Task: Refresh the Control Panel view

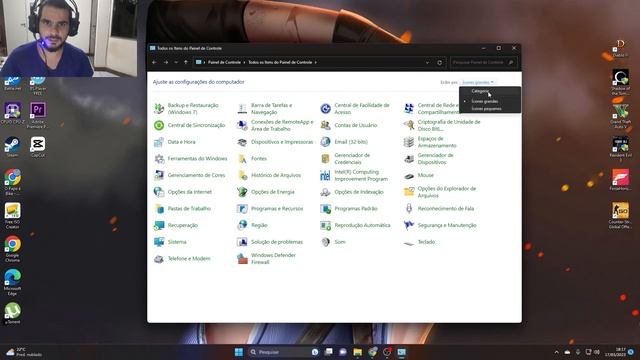Action: click(x=439, y=62)
